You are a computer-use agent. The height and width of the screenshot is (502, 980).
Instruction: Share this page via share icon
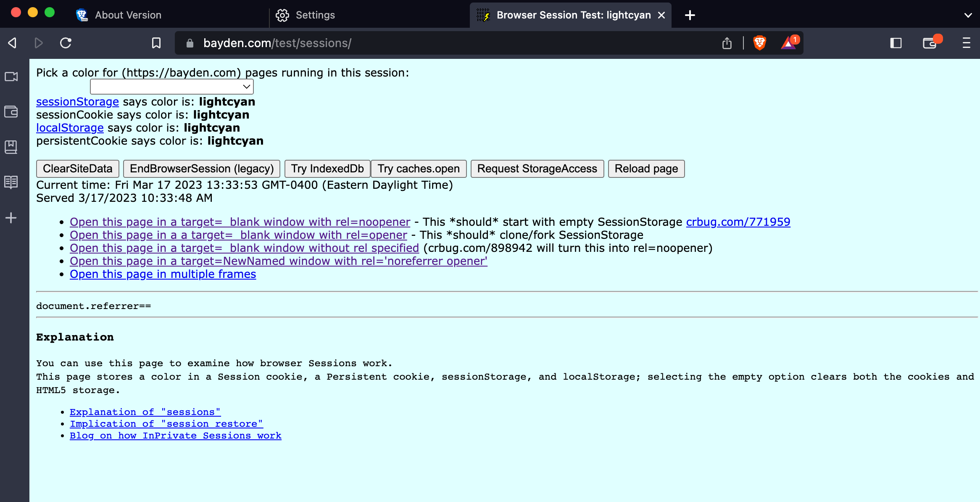727,43
